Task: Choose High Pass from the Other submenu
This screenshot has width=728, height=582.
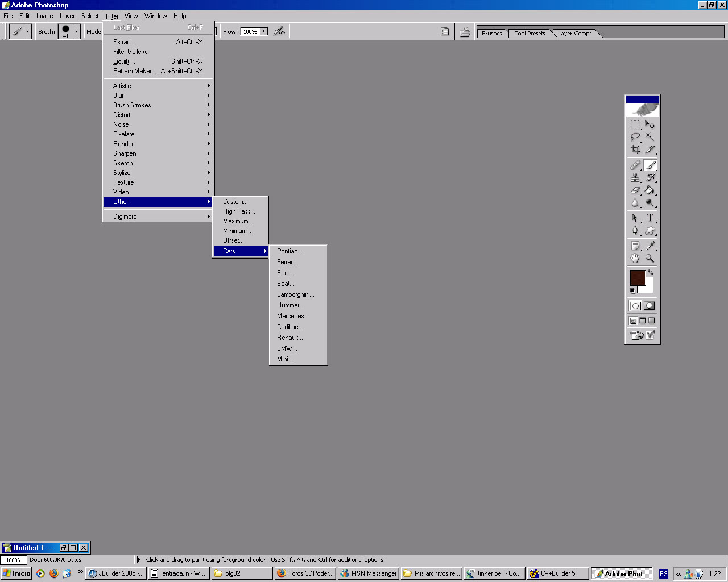Action: click(241, 211)
